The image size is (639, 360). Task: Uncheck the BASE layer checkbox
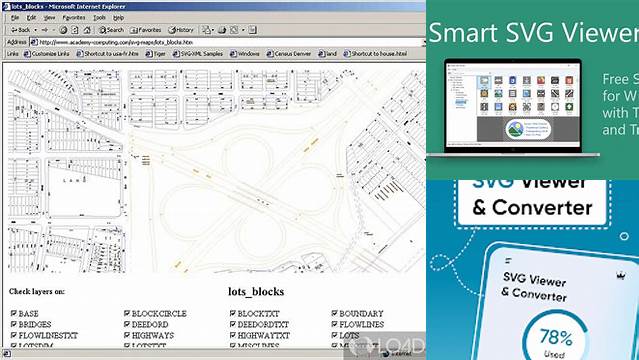[14, 313]
